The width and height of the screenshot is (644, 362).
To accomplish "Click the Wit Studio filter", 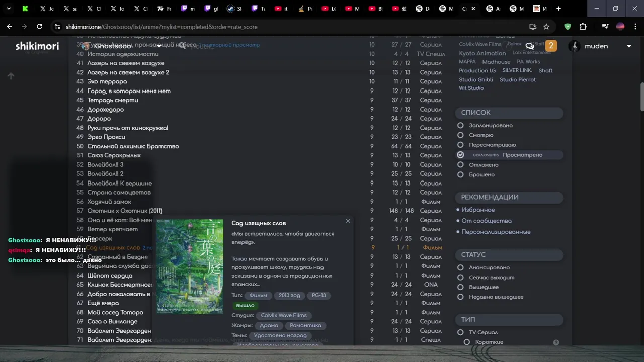I will pos(471,88).
